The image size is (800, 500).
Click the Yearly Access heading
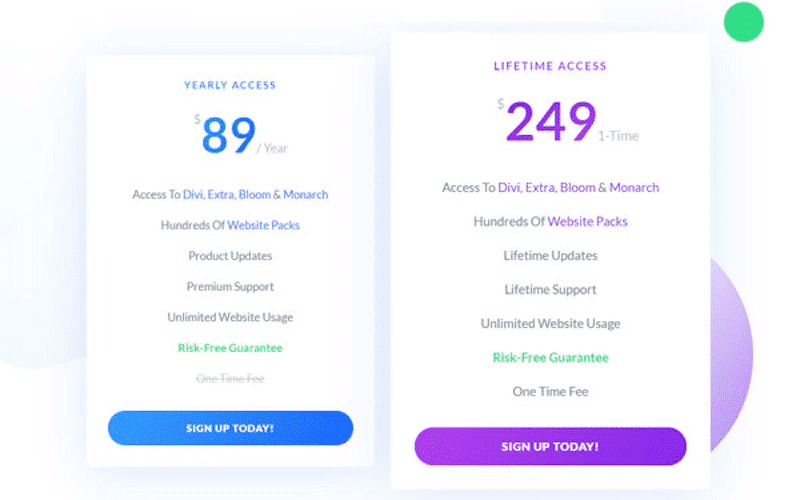point(230,85)
